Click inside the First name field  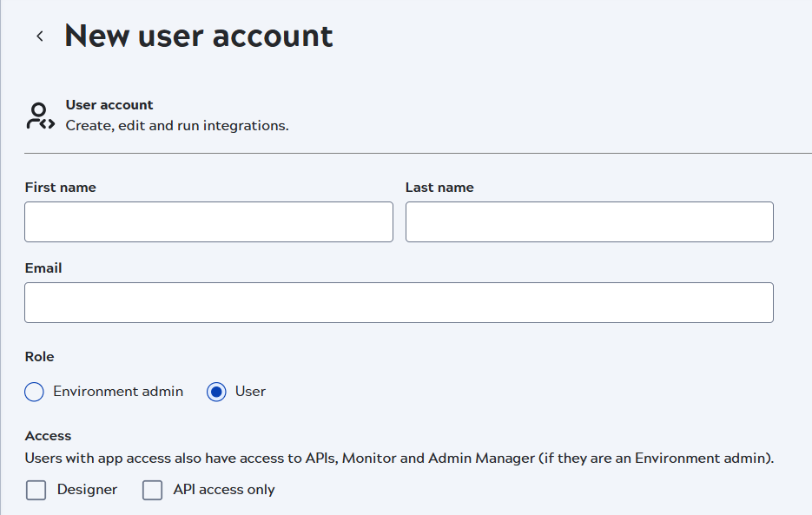tap(208, 221)
